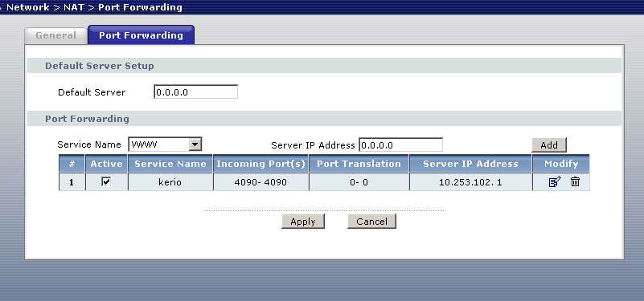The height and width of the screenshot is (301, 644).
Task: Click the 0- 0 port translation cell
Action: [359, 182]
